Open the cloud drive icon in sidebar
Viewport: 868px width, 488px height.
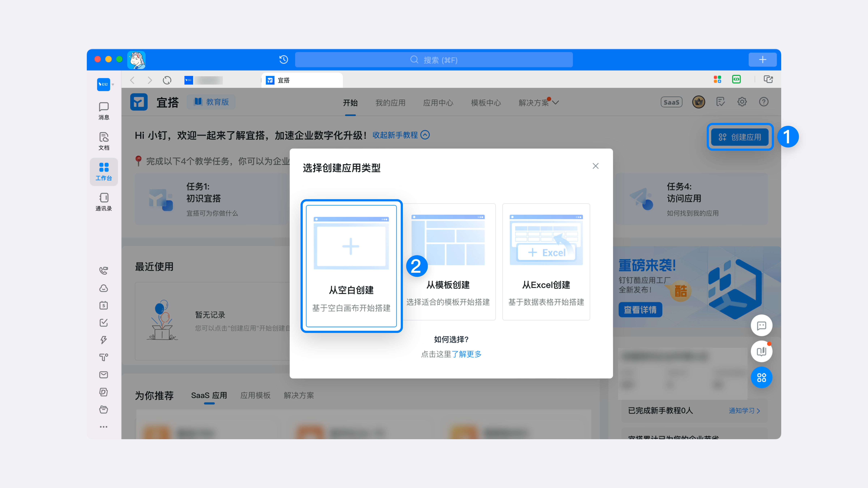104,288
